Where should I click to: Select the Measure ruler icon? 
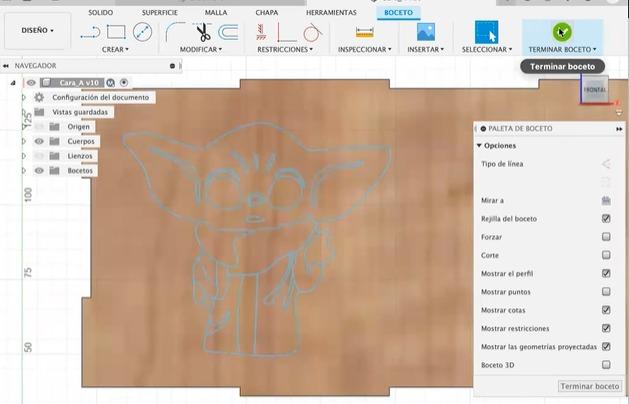pyautogui.click(x=365, y=32)
